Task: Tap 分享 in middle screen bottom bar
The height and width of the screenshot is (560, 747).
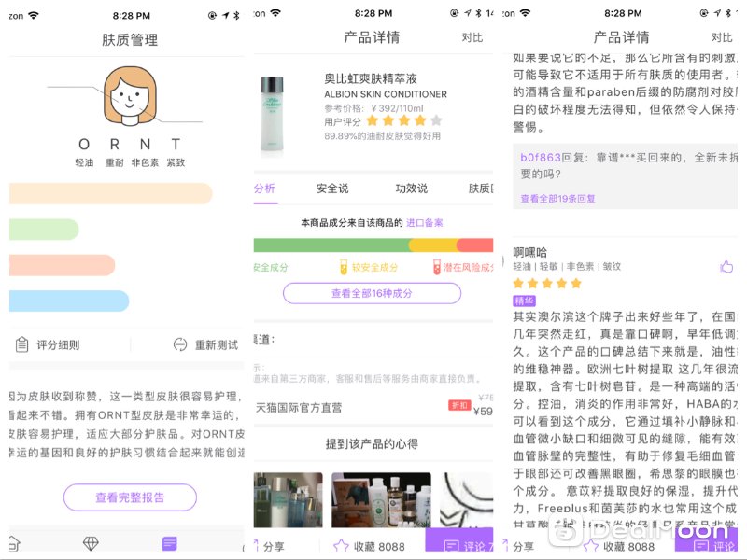Action: coord(269,546)
